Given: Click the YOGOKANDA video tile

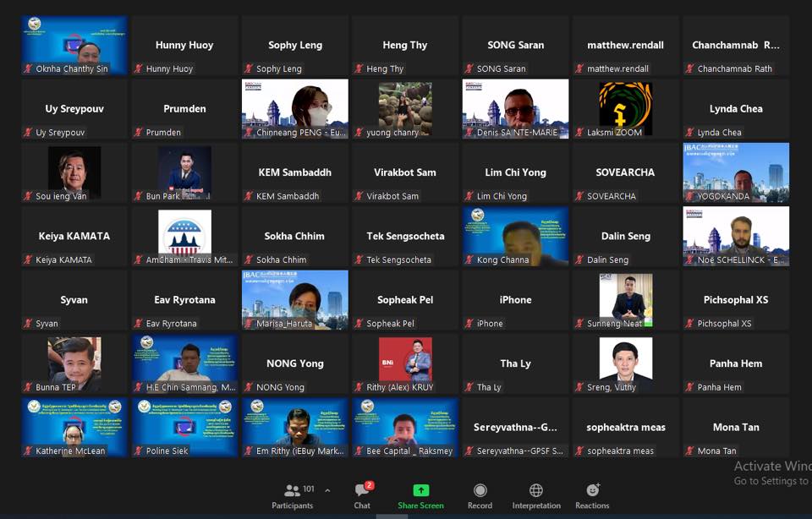Looking at the screenshot, I should coord(736,172).
